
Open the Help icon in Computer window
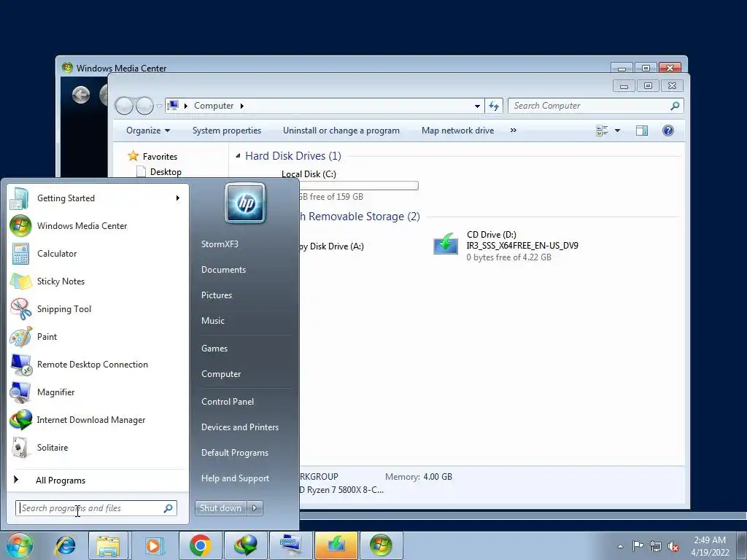[x=668, y=131]
